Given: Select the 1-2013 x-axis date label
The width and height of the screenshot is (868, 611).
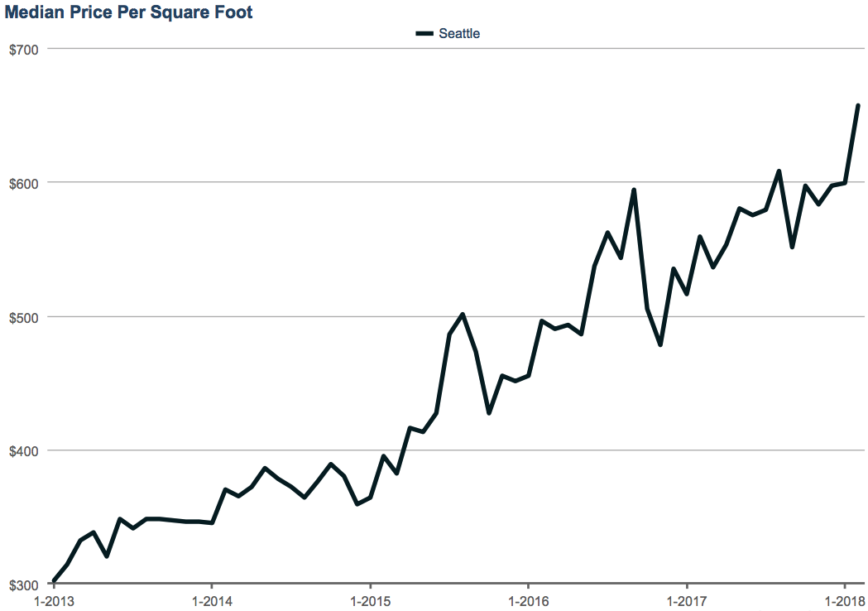Looking at the screenshot, I should 54,600.
